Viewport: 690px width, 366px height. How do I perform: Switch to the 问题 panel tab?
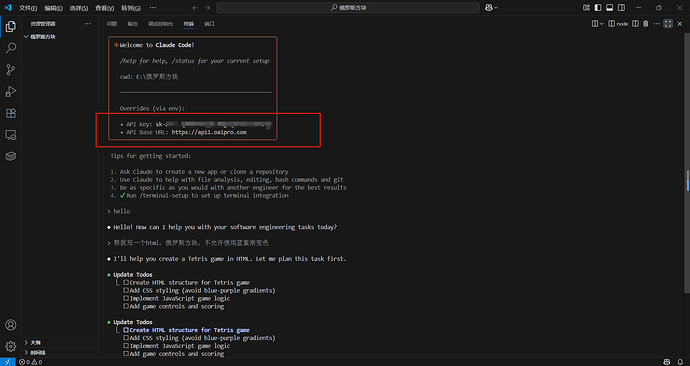(x=112, y=24)
